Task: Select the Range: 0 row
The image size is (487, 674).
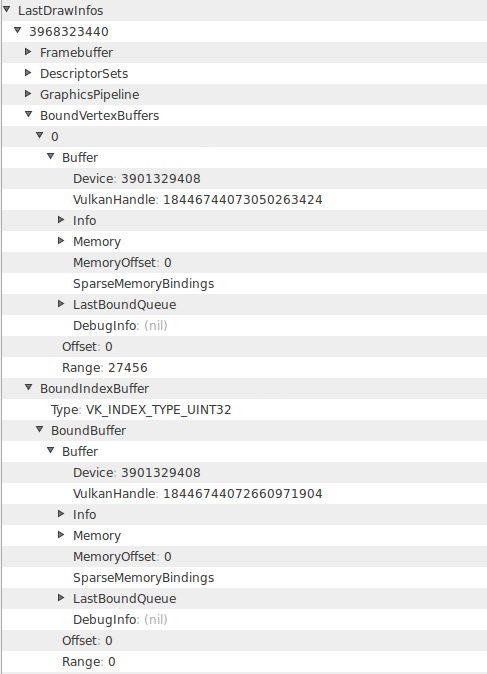Action: tap(244, 662)
